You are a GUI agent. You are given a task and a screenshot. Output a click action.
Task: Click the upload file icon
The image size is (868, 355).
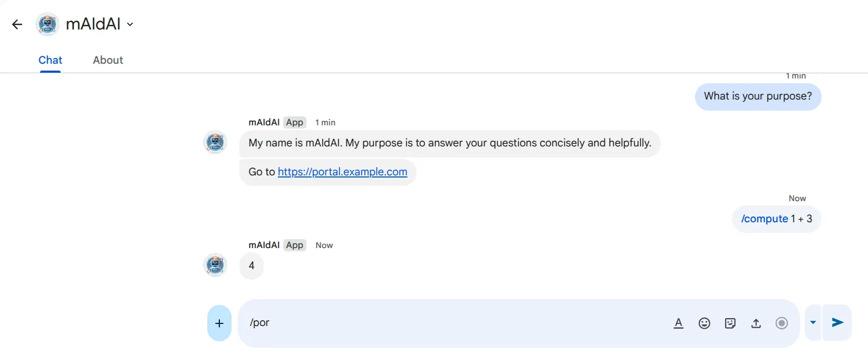point(756,323)
